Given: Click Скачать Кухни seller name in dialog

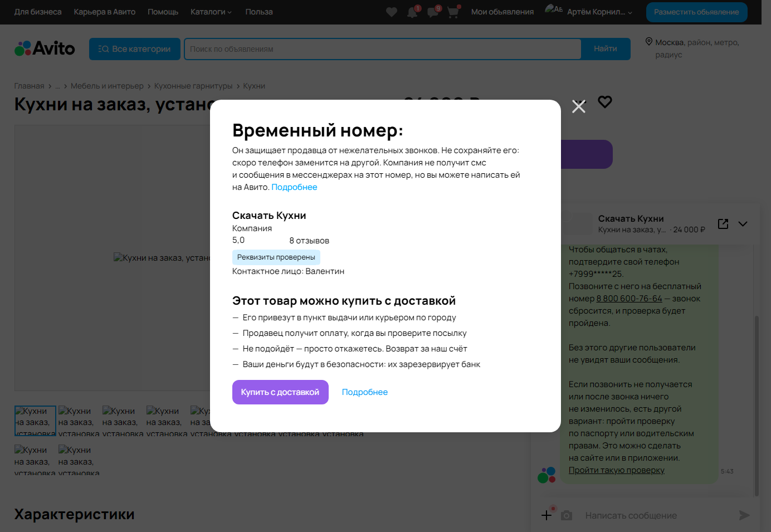Looking at the screenshot, I should [x=269, y=216].
